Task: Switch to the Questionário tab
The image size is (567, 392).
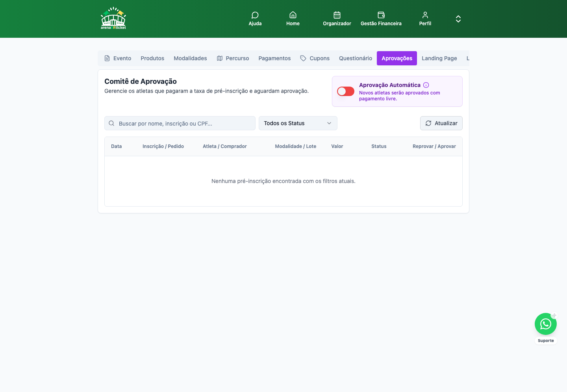Action: tap(356, 58)
